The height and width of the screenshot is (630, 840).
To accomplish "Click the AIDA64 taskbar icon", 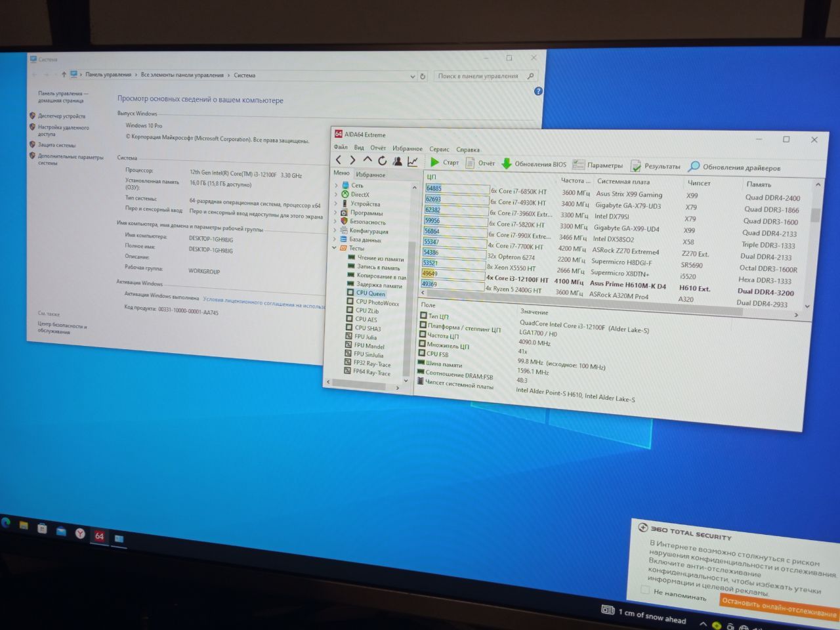I will coord(99,536).
